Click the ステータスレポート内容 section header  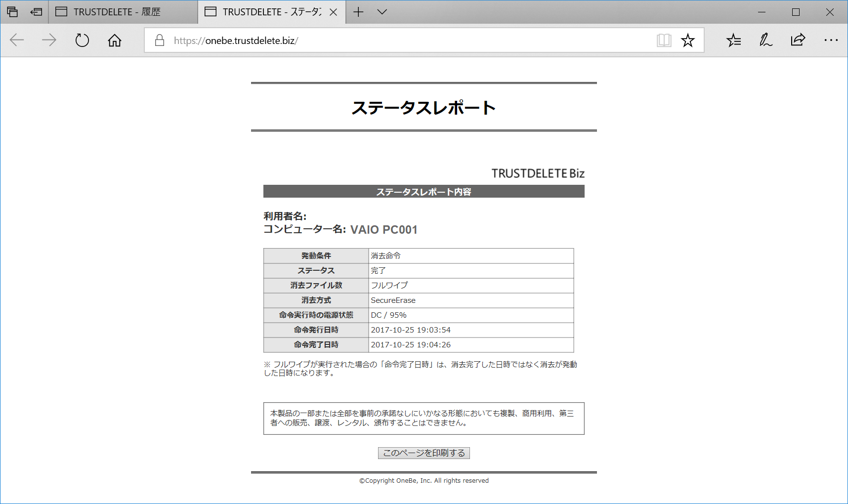[x=424, y=192]
